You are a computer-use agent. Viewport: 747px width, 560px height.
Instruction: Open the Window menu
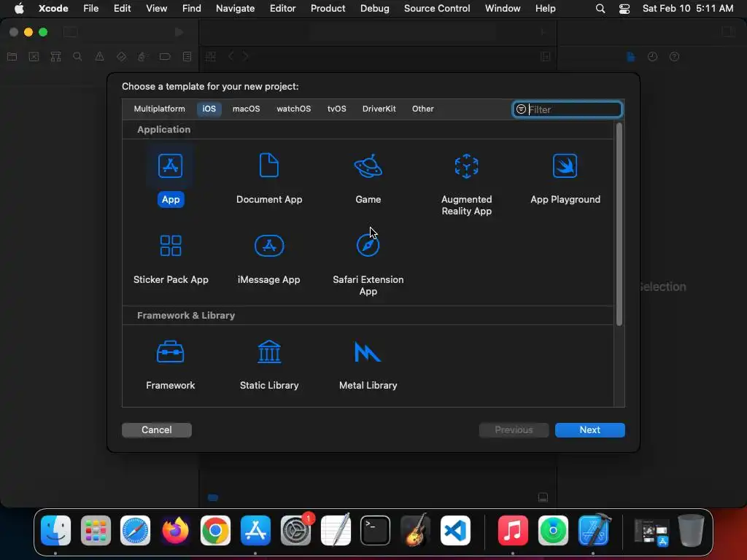(503, 9)
